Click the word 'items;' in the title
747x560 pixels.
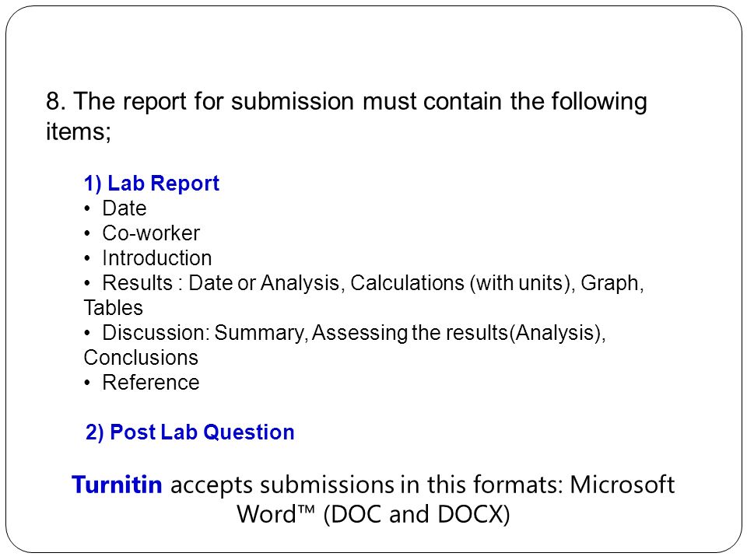tap(79, 131)
